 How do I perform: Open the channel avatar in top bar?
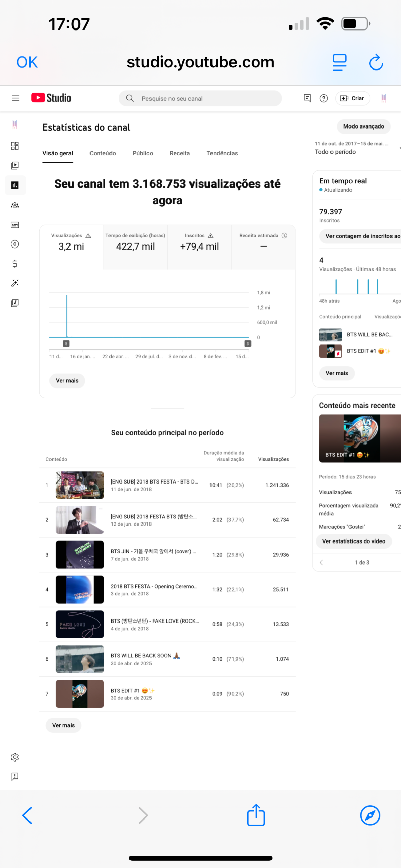coord(384,98)
